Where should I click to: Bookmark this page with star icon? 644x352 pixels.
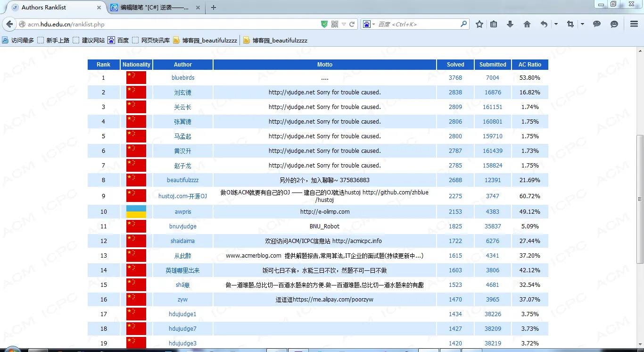(x=479, y=24)
